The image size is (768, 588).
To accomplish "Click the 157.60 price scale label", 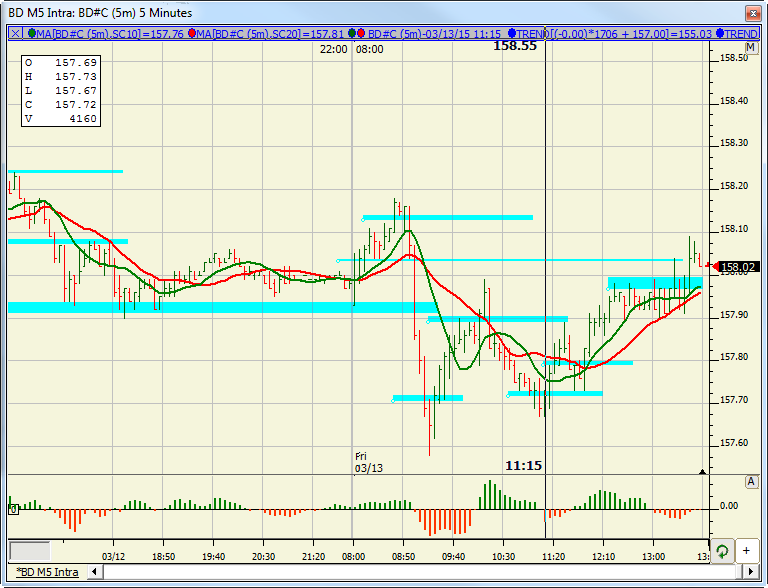I will (x=734, y=442).
